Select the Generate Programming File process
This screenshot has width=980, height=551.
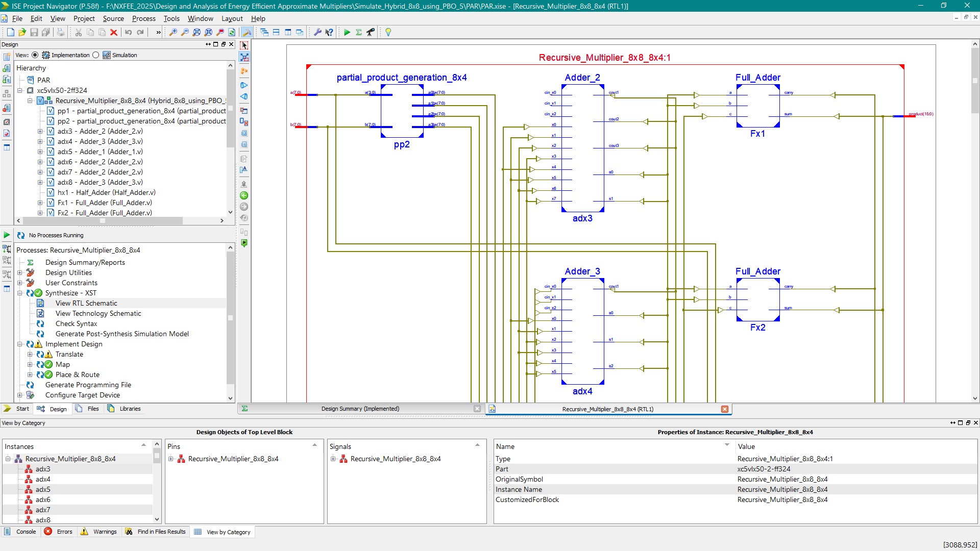(88, 385)
